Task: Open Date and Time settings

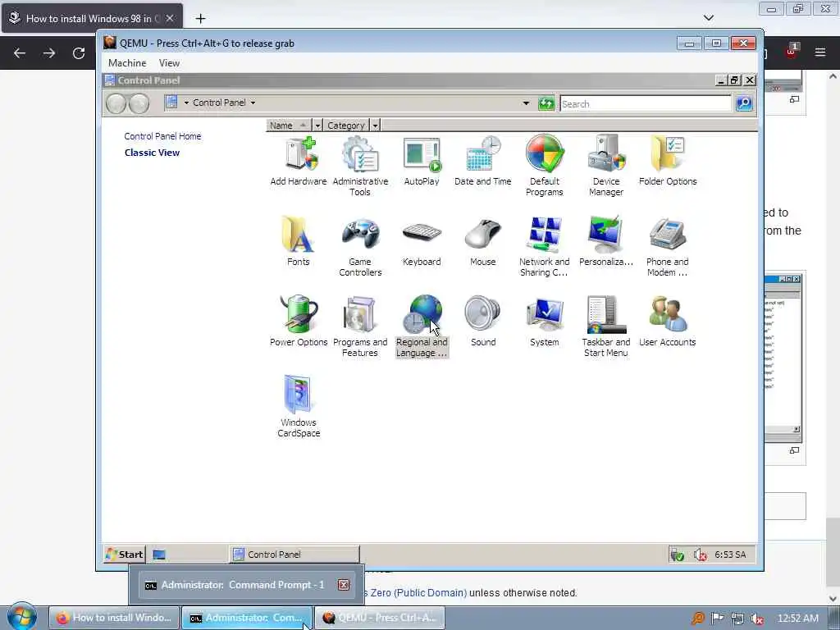Action: coord(482,161)
